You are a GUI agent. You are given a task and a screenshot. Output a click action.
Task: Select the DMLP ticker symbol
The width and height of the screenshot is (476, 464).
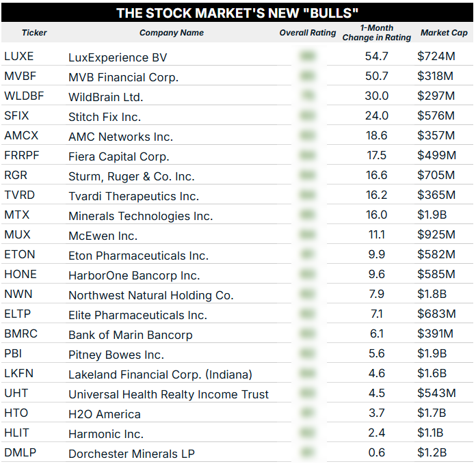tap(18, 453)
